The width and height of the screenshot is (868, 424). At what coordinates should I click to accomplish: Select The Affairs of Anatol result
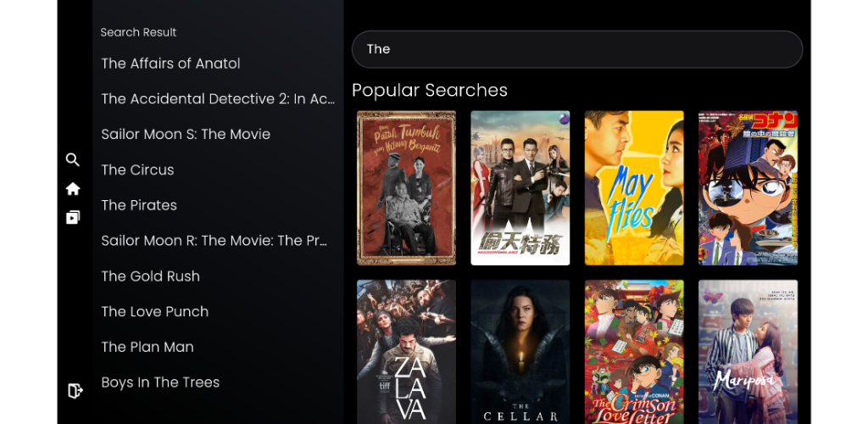(x=170, y=64)
